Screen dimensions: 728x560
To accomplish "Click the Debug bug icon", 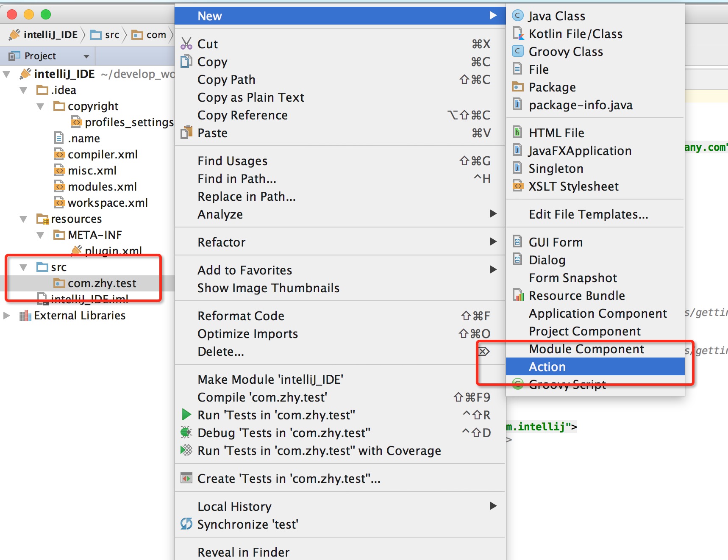I will (186, 432).
